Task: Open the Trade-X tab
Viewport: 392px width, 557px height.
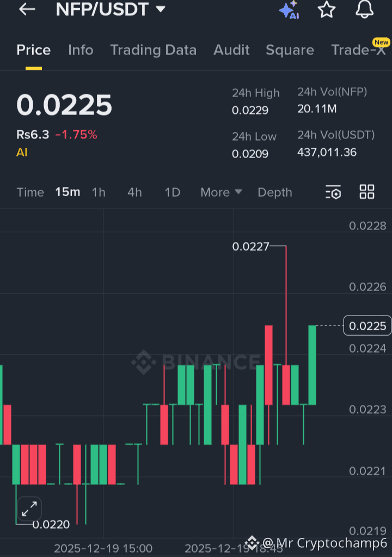Action: [358, 50]
